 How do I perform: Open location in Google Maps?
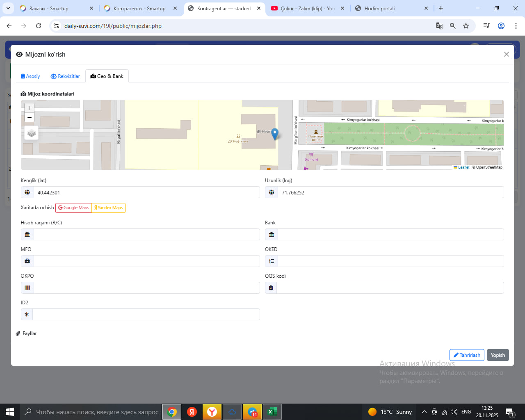point(74,208)
